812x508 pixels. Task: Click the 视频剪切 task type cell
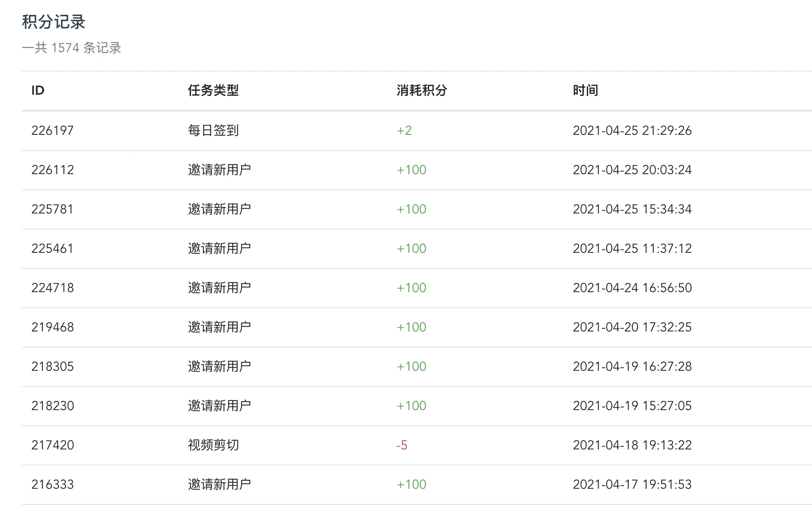point(213,445)
